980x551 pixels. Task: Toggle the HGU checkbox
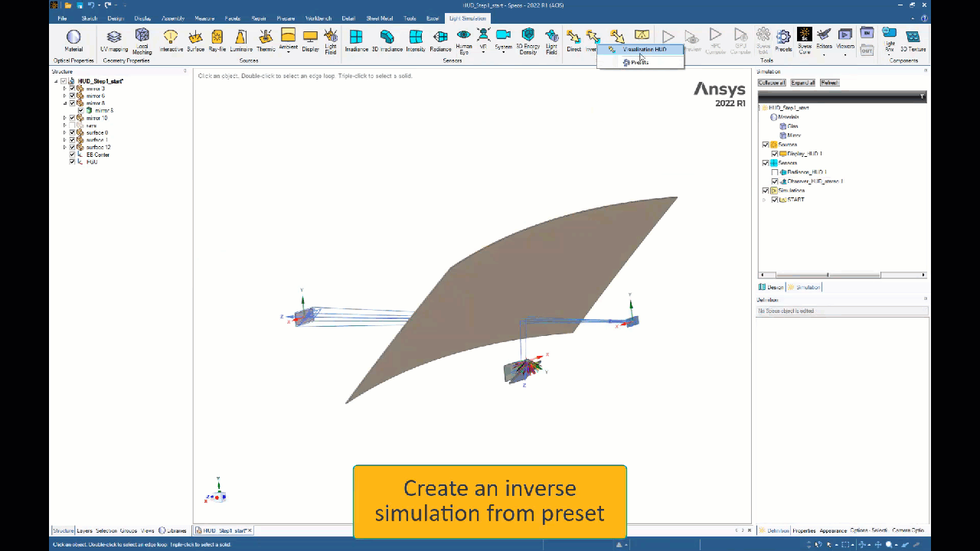(x=72, y=161)
